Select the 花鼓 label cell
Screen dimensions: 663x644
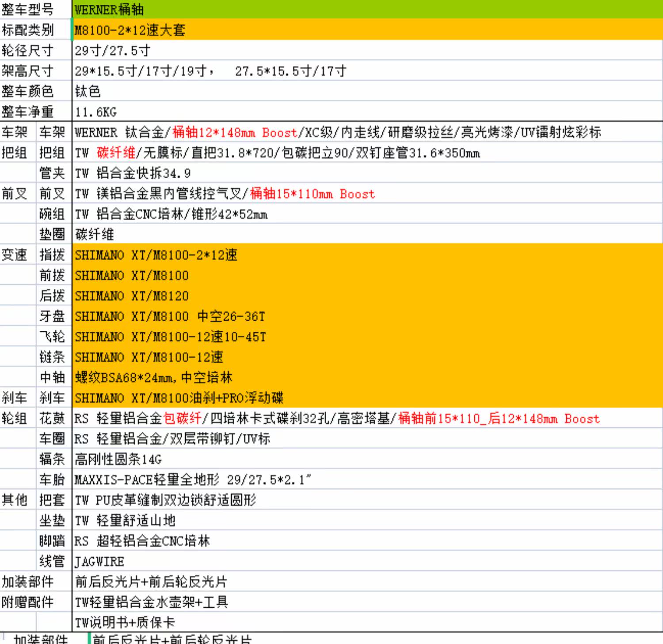[53, 418]
